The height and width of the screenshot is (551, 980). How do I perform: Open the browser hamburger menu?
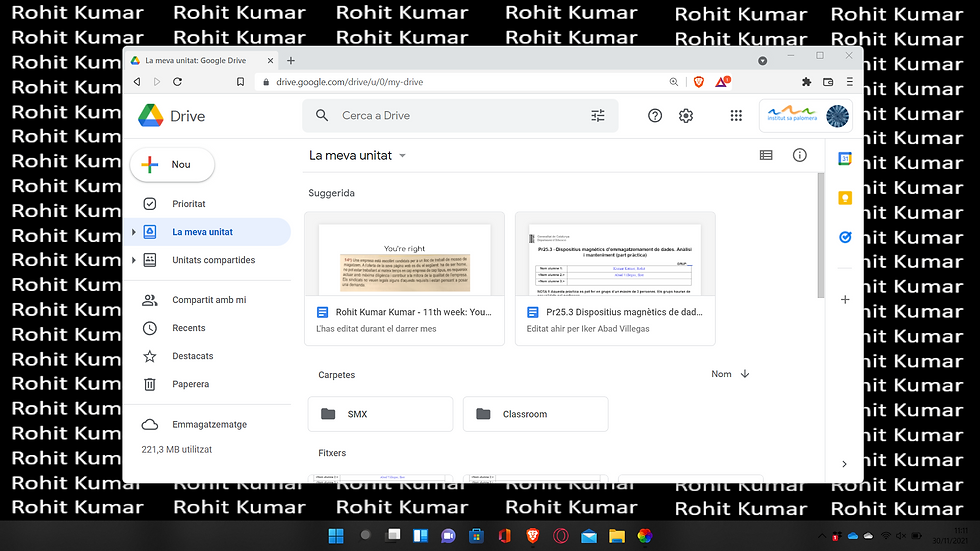click(x=849, y=82)
